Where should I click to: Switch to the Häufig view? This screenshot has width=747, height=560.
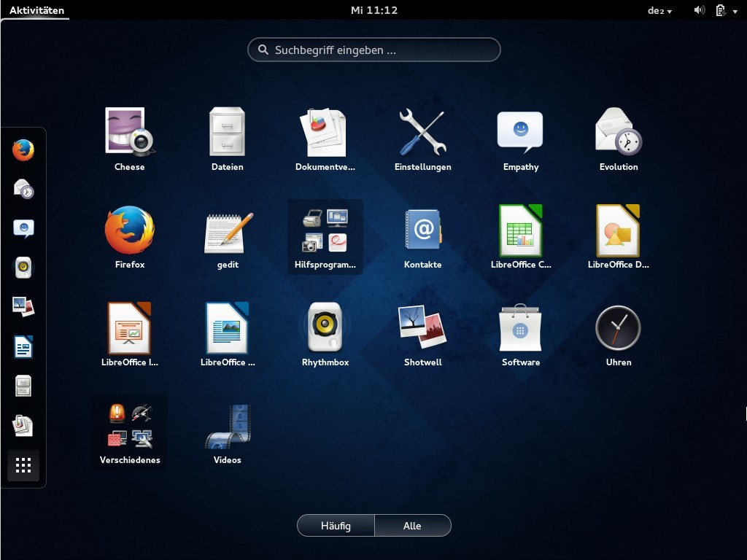336,526
